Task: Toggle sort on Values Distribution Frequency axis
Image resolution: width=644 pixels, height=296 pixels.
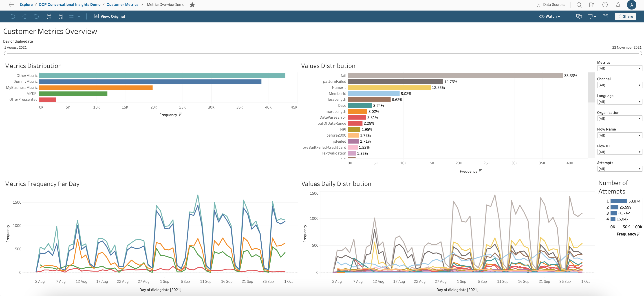Action: click(480, 171)
